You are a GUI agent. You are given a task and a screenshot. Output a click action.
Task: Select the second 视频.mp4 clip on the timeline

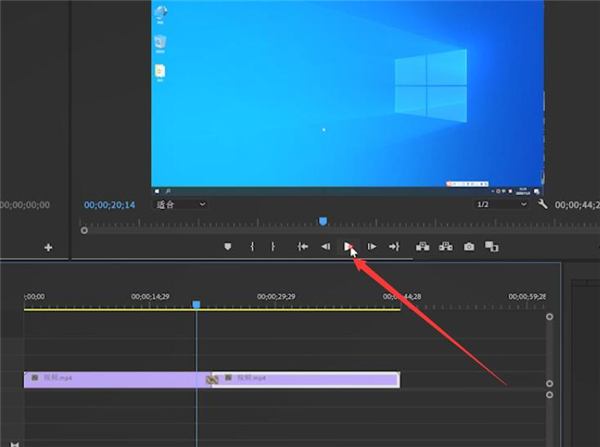pos(310,379)
